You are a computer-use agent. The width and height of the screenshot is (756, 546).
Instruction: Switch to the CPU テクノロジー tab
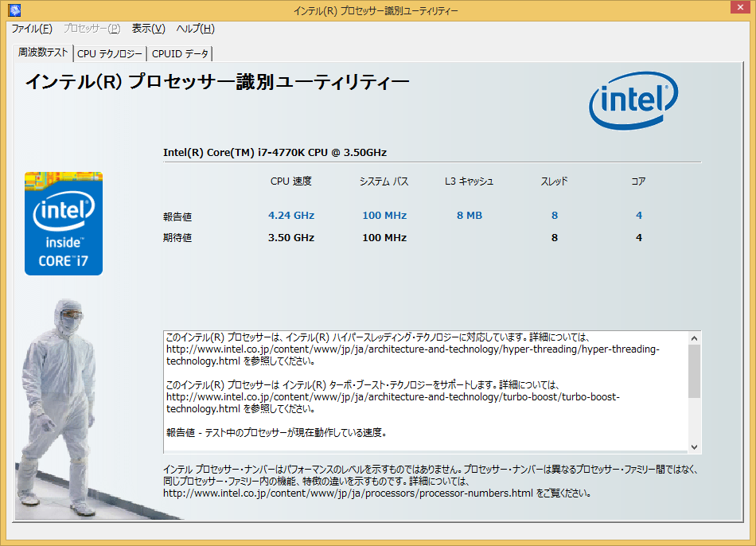tap(110, 54)
